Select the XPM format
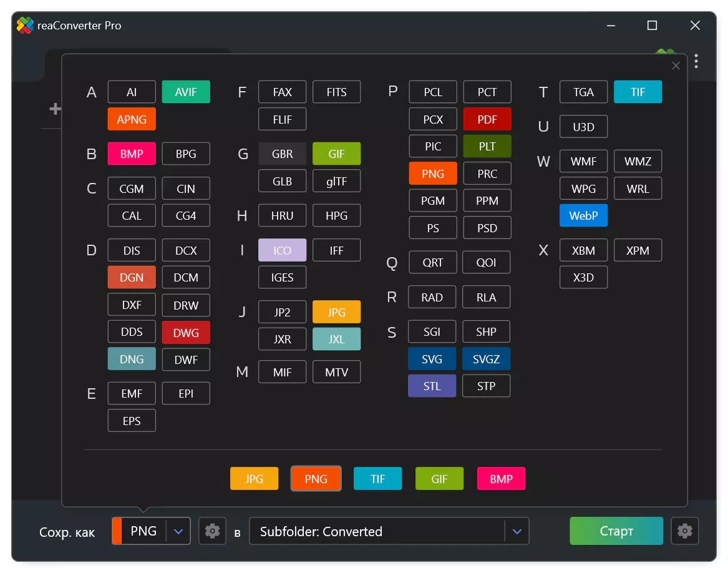The height and width of the screenshot is (573, 728). (x=638, y=250)
